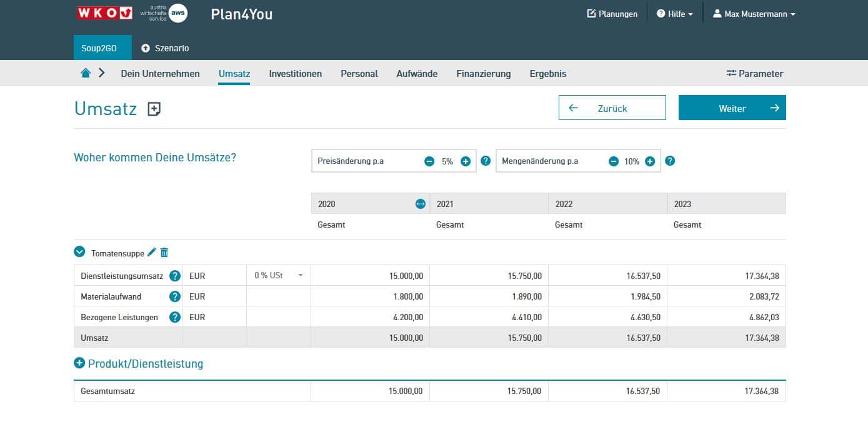Edit Tomatensuppe with the pencil icon
The height and width of the screenshot is (439, 868).
151,253
